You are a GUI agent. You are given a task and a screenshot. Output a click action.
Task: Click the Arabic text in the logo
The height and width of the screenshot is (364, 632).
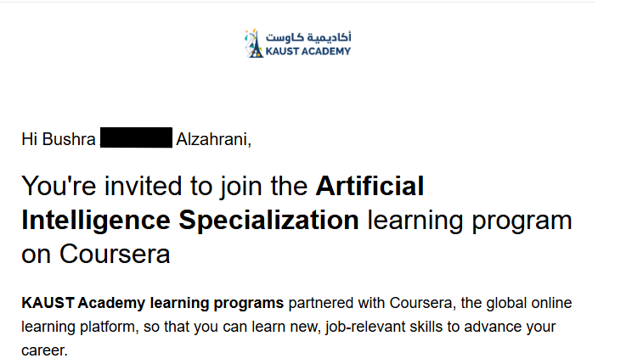[308, 37]
